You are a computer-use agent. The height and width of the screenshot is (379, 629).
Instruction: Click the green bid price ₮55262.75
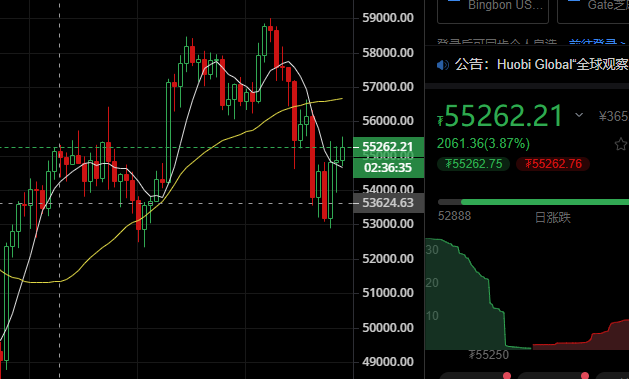point(473,164)
